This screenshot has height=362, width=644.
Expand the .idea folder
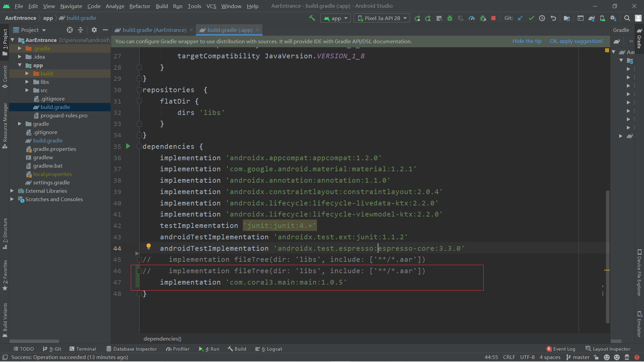coord(20,57)
